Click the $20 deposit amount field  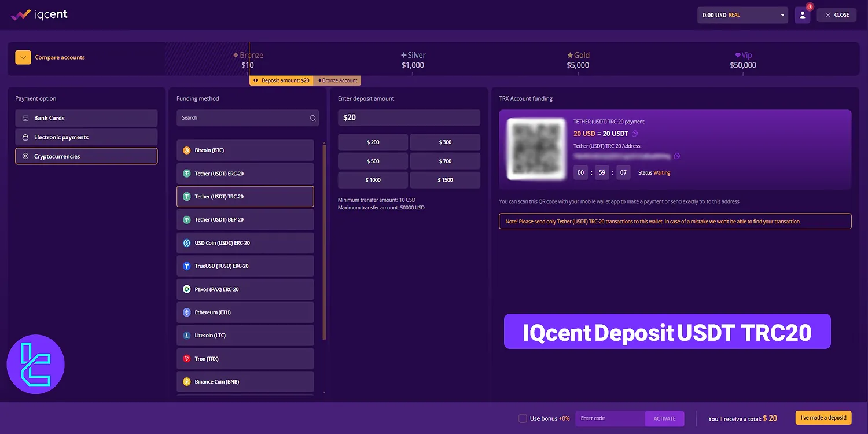point(409,117)
